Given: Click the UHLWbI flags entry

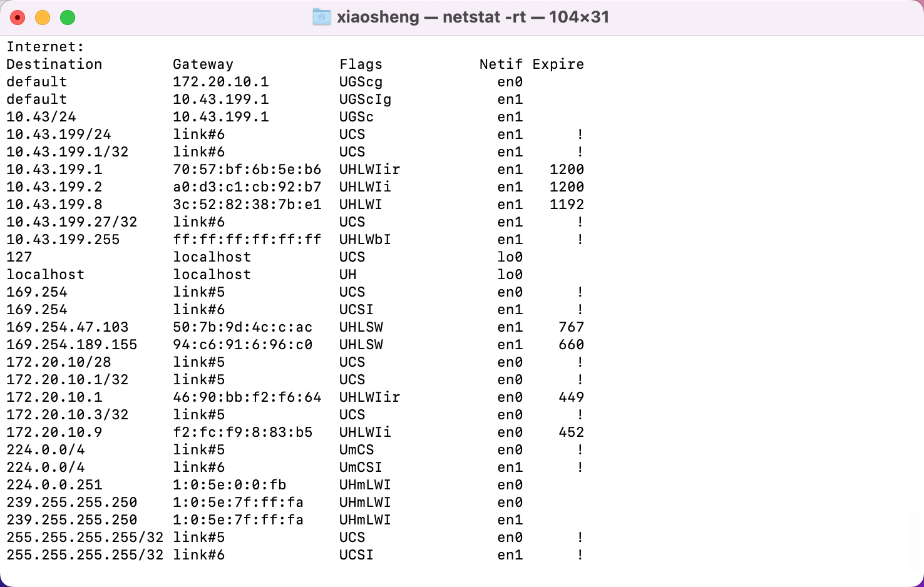Looking at the screenshot, I should click(x=365, y=240).
